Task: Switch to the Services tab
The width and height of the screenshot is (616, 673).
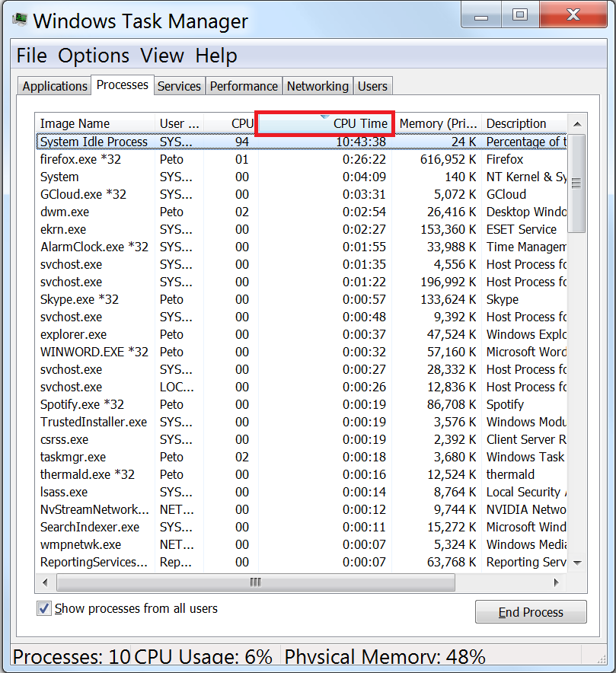Action: pos(179,86)
